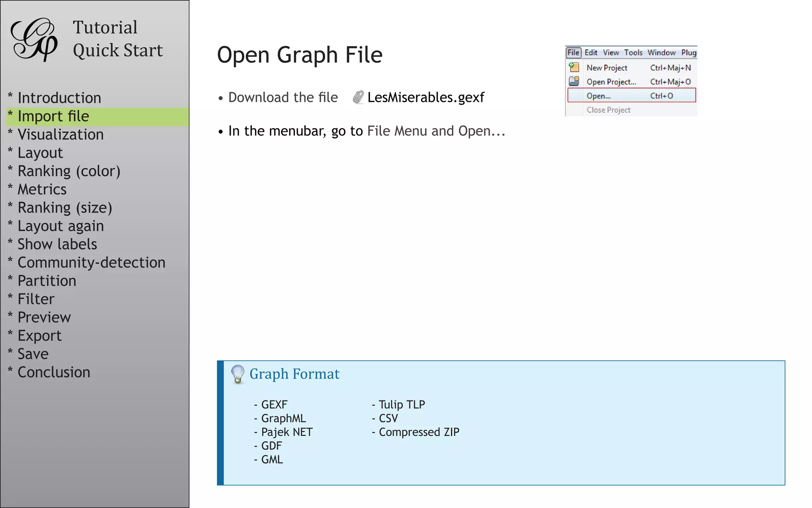This screenshot has width=812, height=508.
Task: Click the New Project icon
Action: point(574,67)
